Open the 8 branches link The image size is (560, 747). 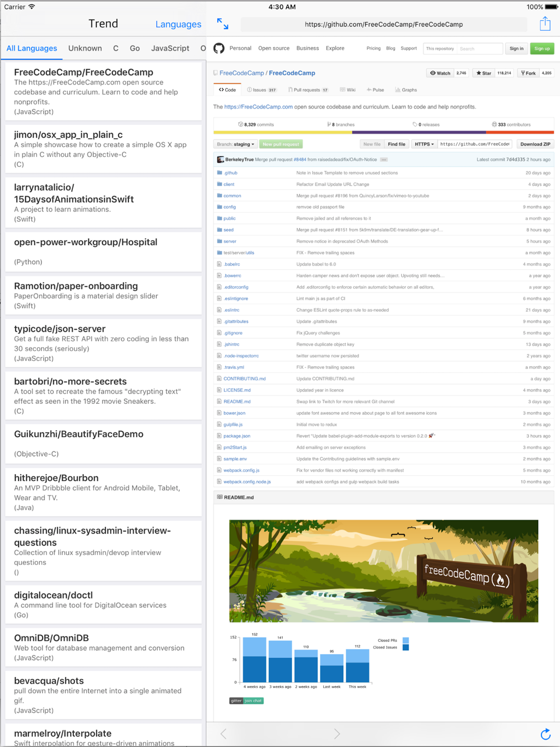tap(341, 124)
